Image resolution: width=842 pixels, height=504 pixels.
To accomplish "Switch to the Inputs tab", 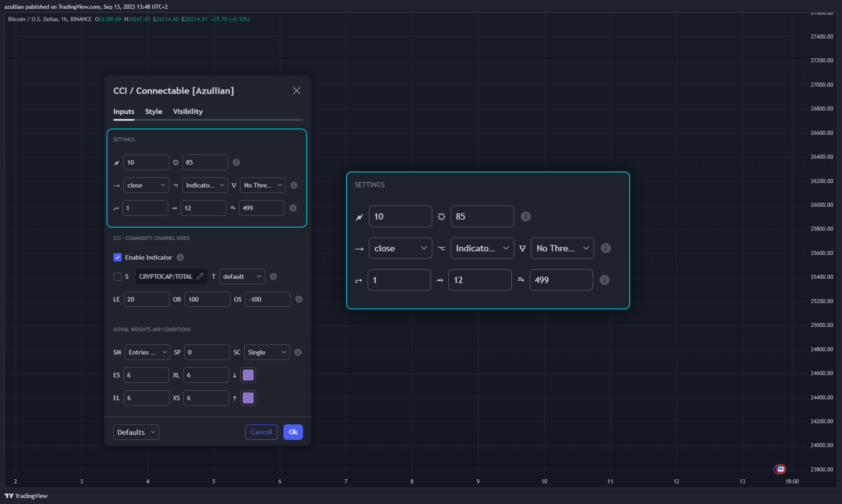I will click(x=124, y=111).
